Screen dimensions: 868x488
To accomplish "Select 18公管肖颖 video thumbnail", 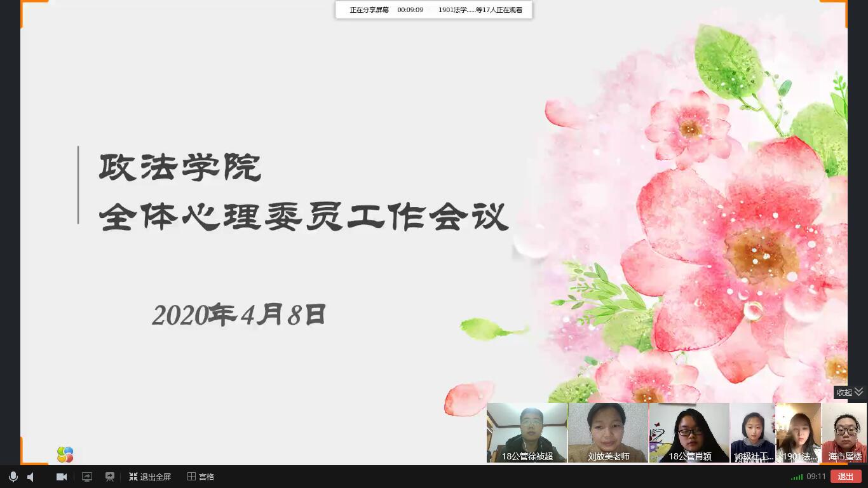I will click(689, 433).
